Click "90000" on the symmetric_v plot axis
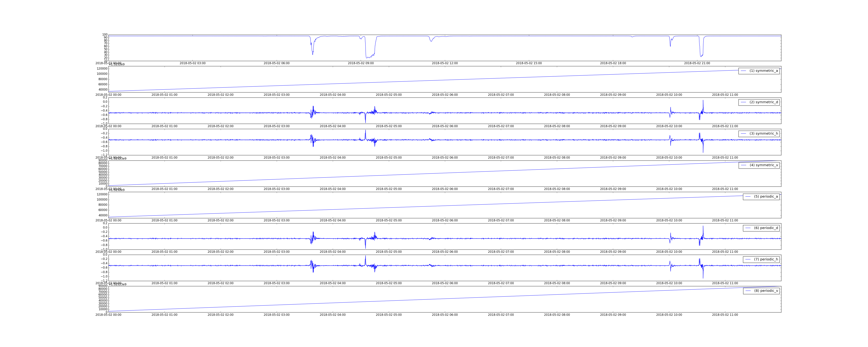 tap(103, 160)
